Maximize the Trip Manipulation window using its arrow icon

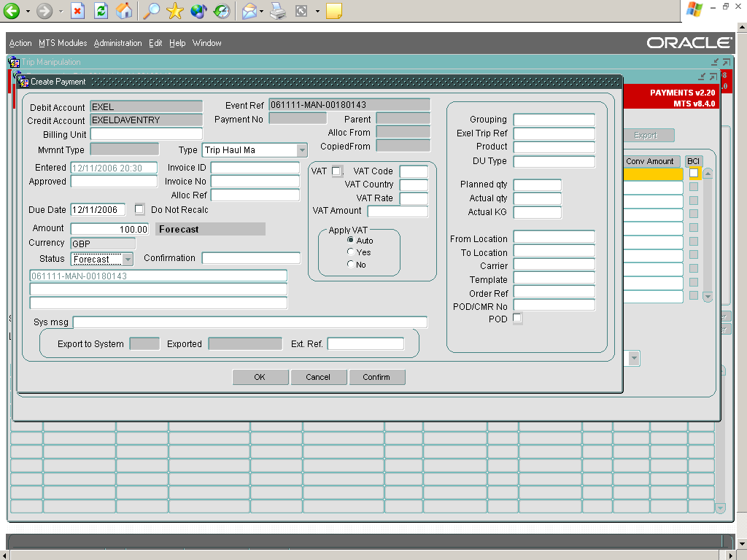click(x=726, y=62)
